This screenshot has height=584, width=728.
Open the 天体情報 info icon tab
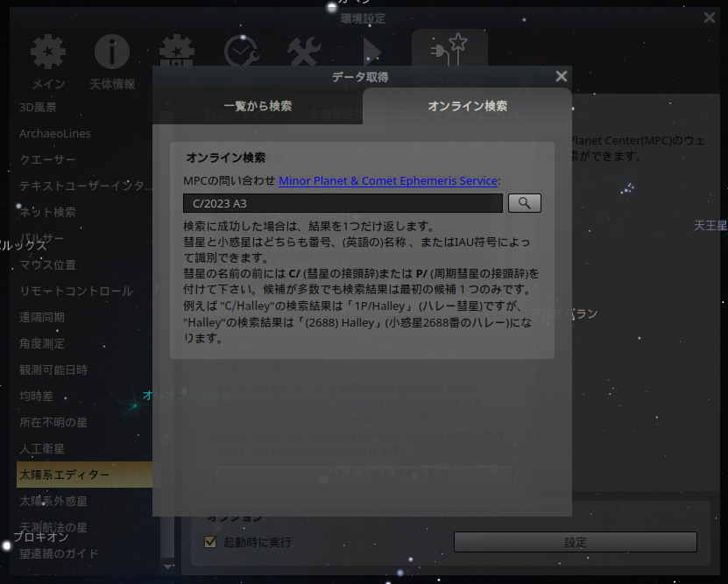[x=112, y=61]
